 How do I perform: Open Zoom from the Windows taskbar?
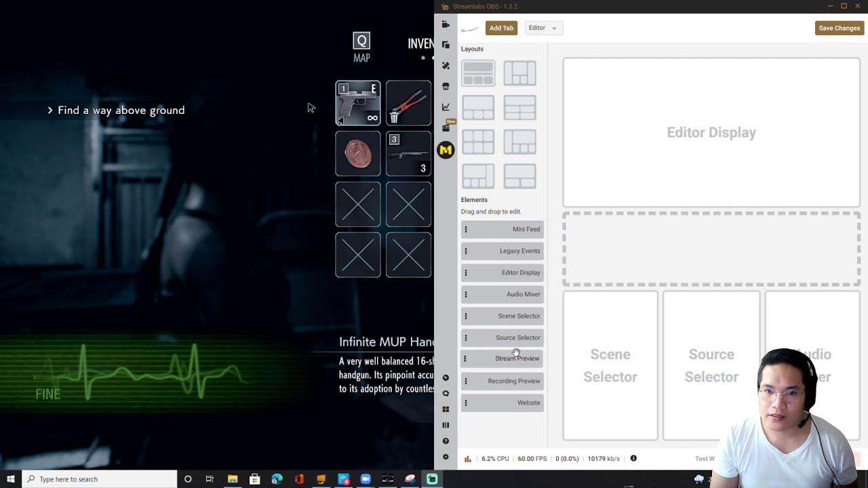tap(366, 479)
